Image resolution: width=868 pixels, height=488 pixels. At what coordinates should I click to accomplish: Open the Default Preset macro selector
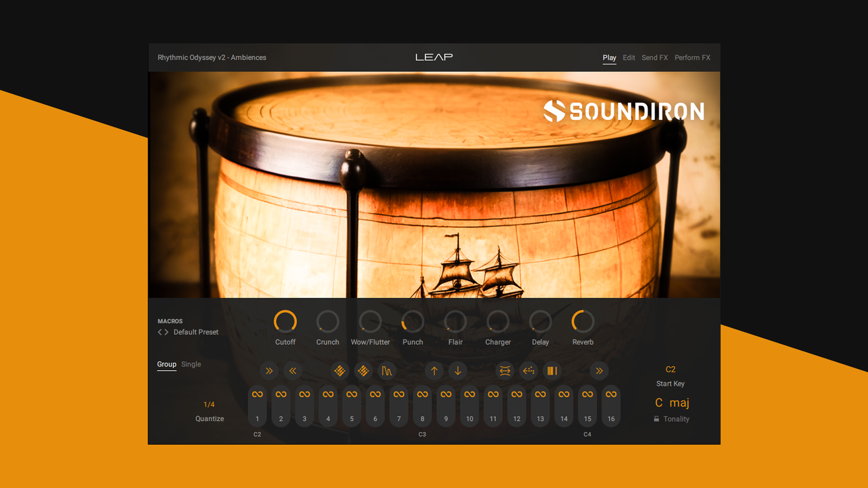(x=196, y=332)
